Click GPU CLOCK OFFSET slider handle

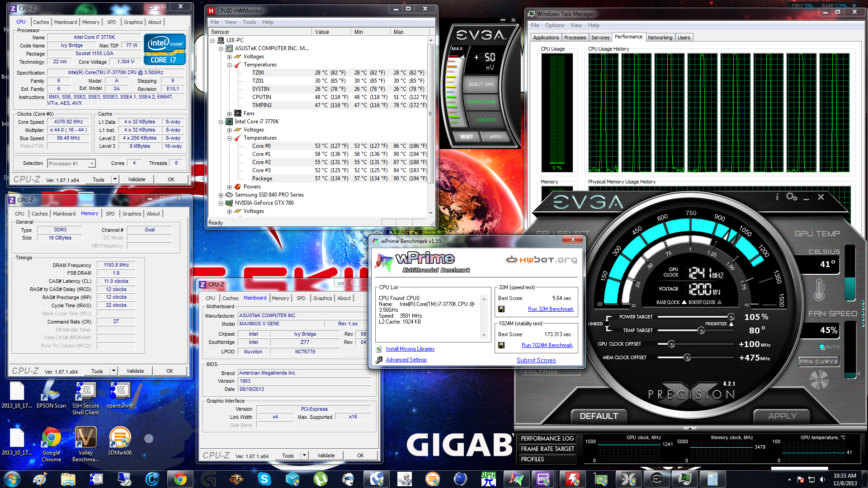[671, 344]
